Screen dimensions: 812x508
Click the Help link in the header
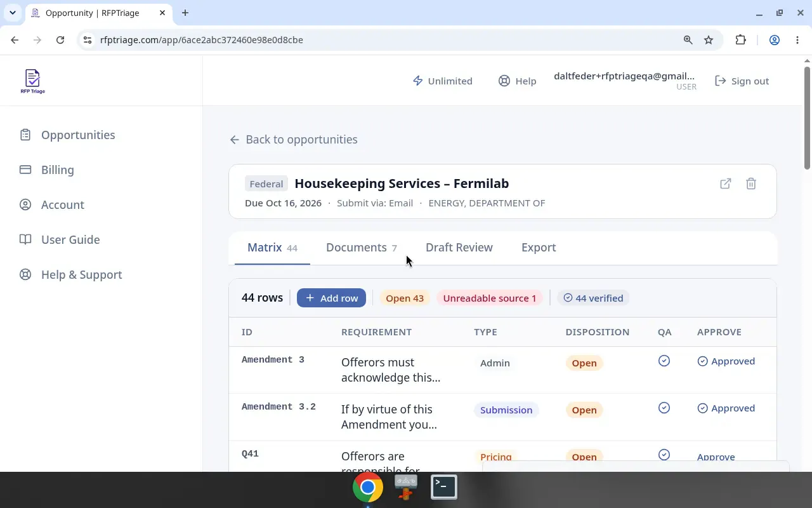click(x=517, y=81)
